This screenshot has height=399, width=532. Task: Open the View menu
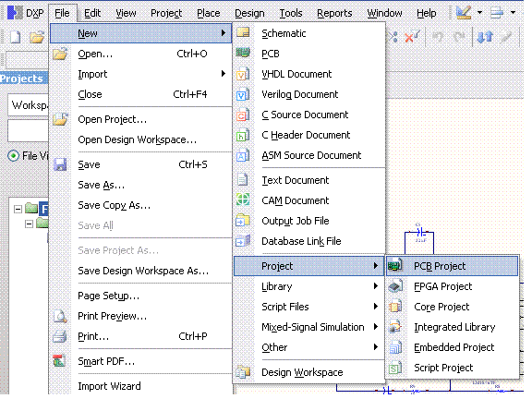(x=126, y=13)
